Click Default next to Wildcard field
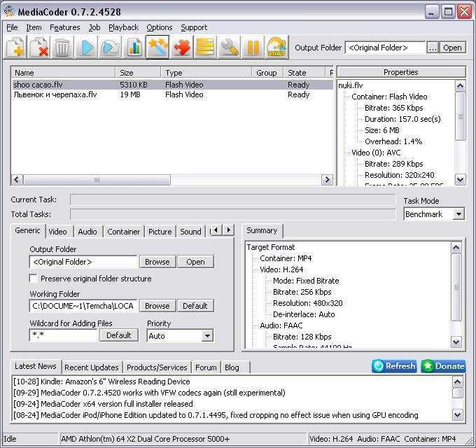 (119, 335)
